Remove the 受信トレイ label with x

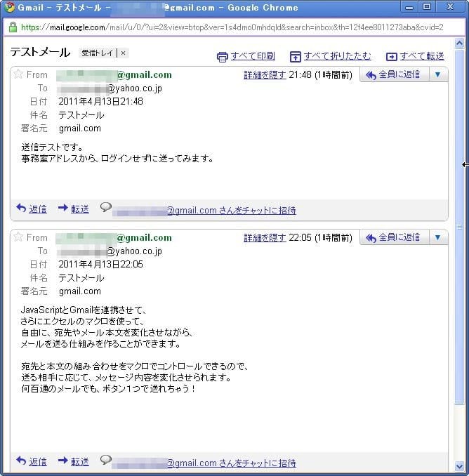tap(124, 53)
